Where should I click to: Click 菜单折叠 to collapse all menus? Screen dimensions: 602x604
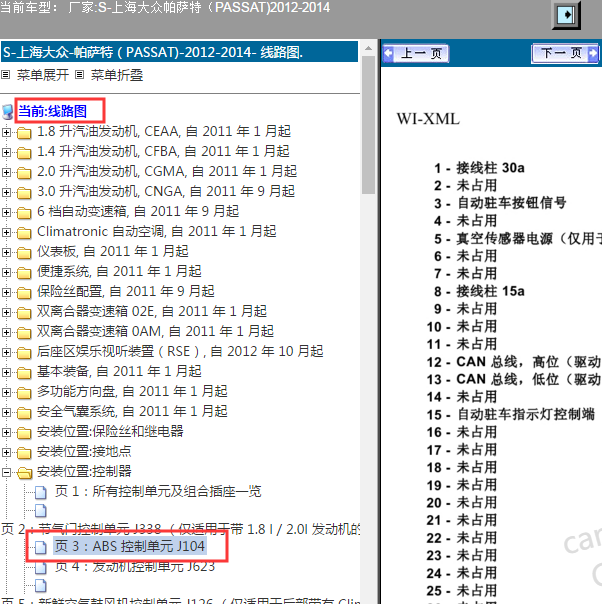(x=117, y=75)
